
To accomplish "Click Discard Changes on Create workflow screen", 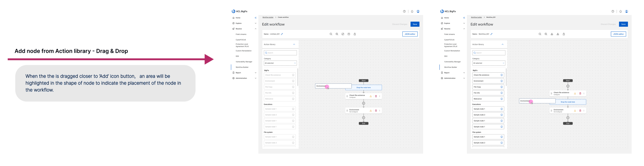I will tap(399, 24).
